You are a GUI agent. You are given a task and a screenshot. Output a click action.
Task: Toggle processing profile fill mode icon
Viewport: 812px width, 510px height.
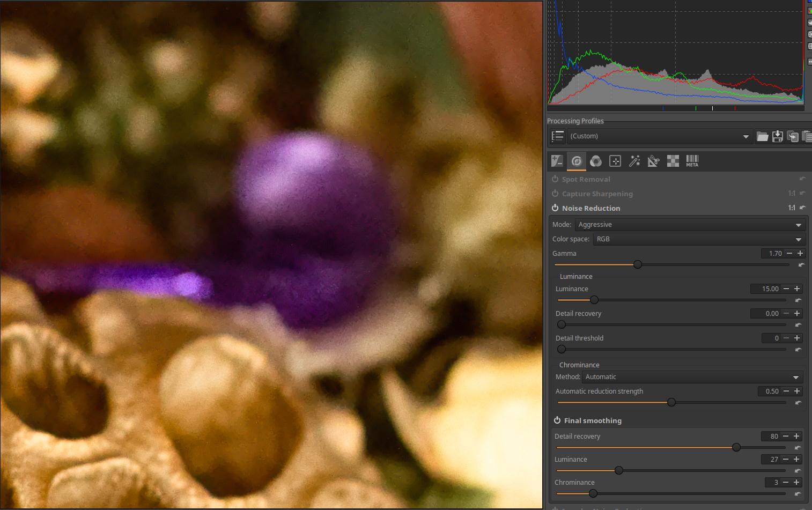[x=558, y=136]
